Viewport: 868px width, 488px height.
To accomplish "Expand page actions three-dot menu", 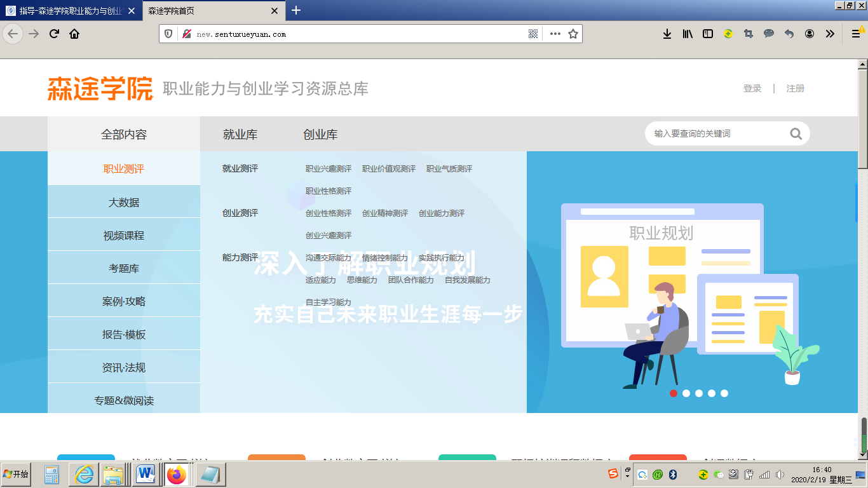I will pos(555,34).
